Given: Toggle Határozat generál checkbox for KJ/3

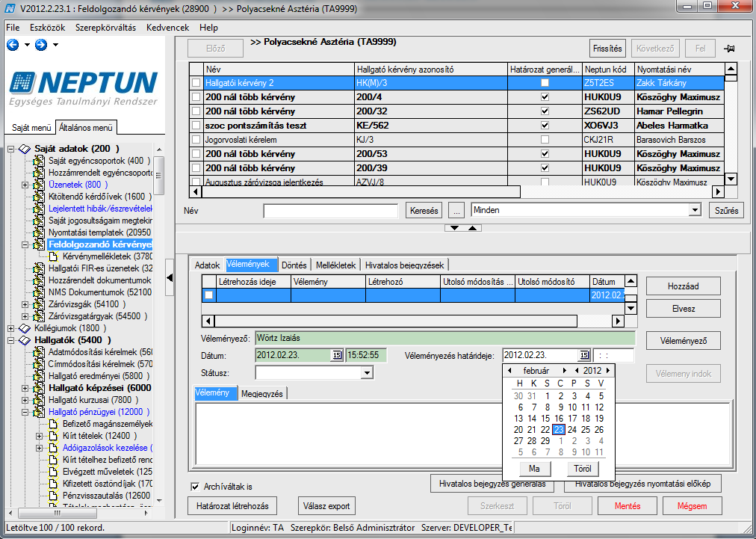Looking at the screenshot, I should tap(545, 140).
